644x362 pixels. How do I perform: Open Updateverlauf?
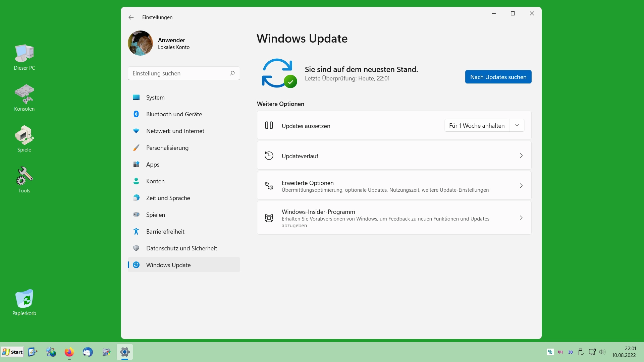click(x=394, y=156)
